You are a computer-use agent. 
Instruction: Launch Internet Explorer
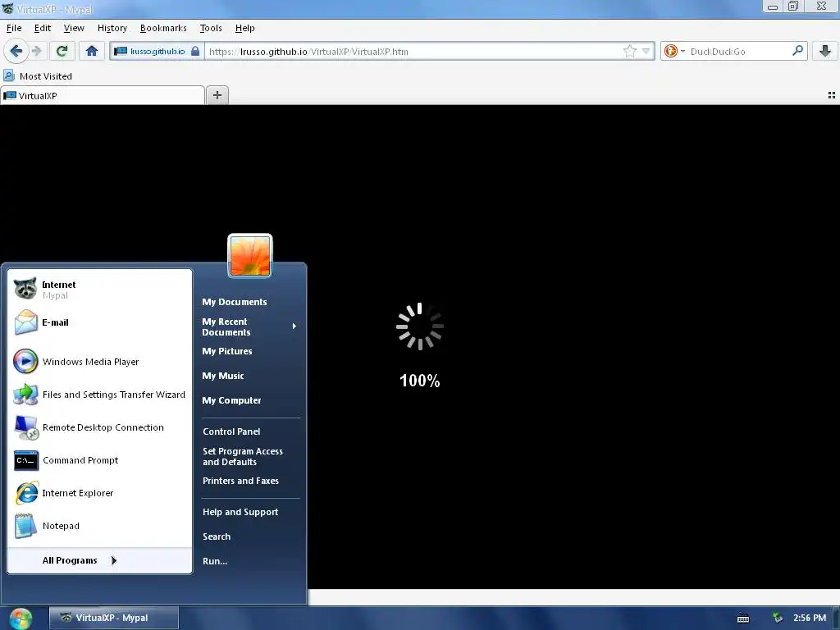click(x=99, y=493)
